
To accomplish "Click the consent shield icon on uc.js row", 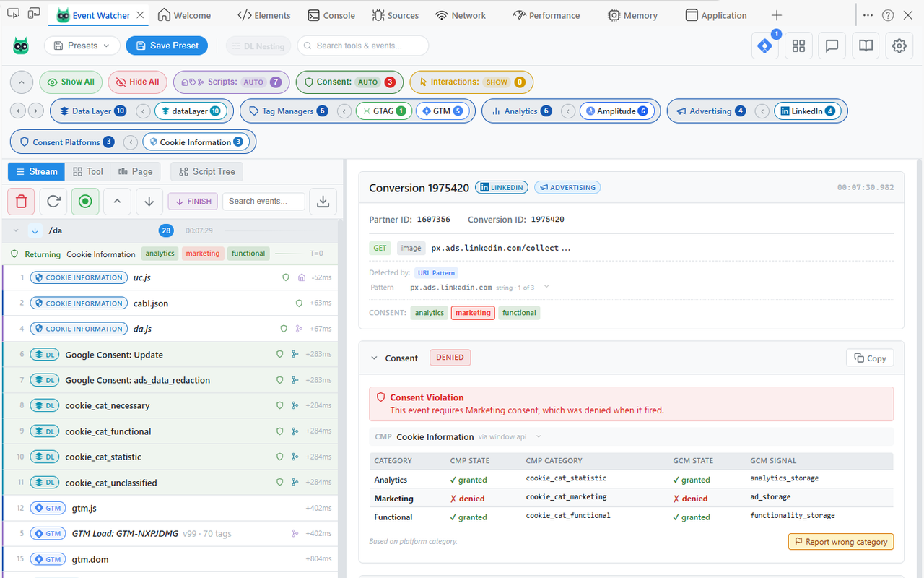I will click(x=286, y=277).
